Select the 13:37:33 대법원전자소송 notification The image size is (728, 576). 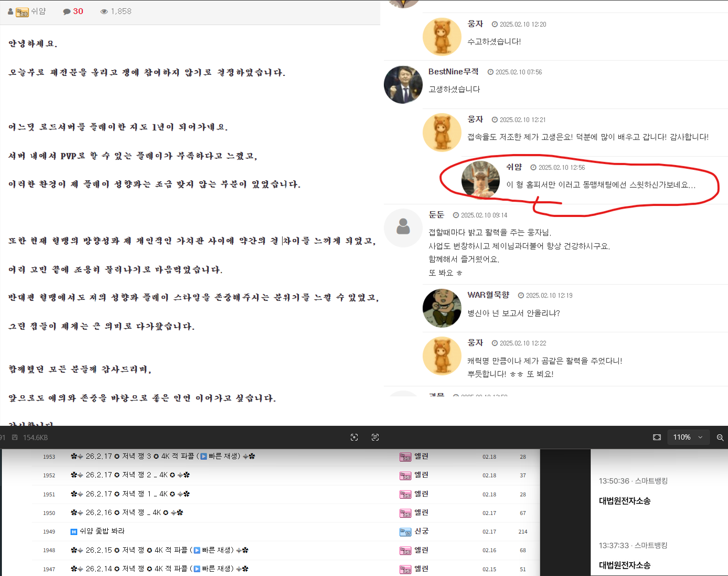click(x=625, y=565)
